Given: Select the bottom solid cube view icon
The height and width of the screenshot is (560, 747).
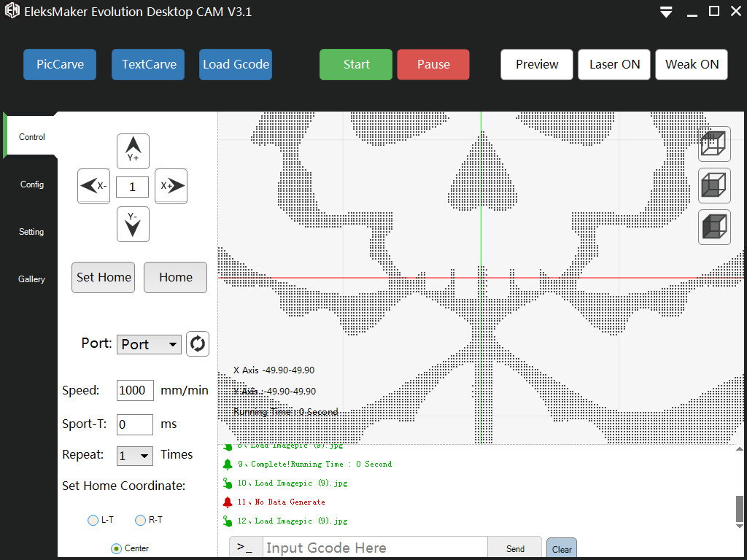Looking at the screenshot, I should (714, 227).
